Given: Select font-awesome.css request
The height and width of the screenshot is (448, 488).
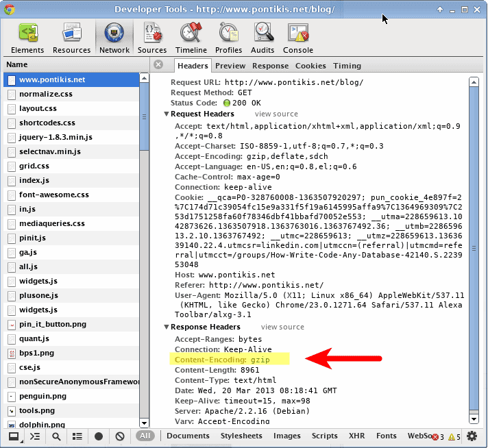Looking at the screenshot, I should [x=71, y=195].
